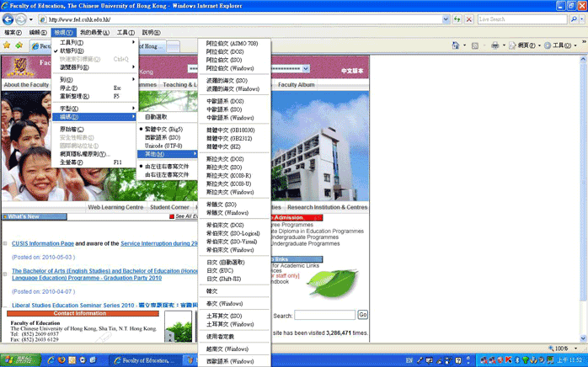
Task: Click the Live Search input box
Action: (522, 19)
